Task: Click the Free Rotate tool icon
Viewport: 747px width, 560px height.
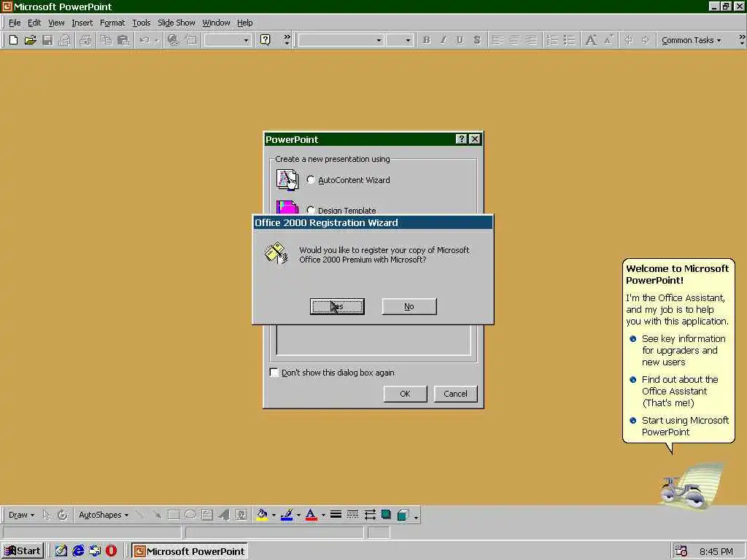Action: point(63,515)
